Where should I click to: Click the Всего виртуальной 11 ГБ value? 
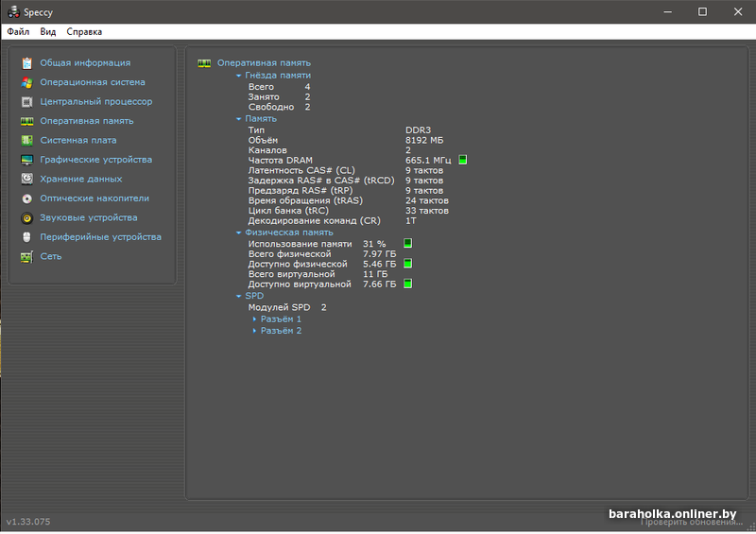point(375,274)
